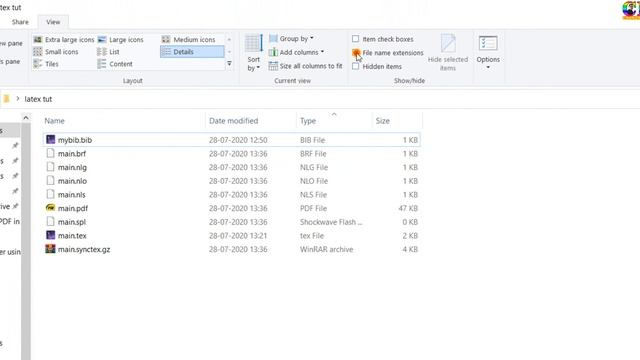The width and height of the screenshot is (640, 360).
Task: Sort by Type column header
Action: (334, 121)
